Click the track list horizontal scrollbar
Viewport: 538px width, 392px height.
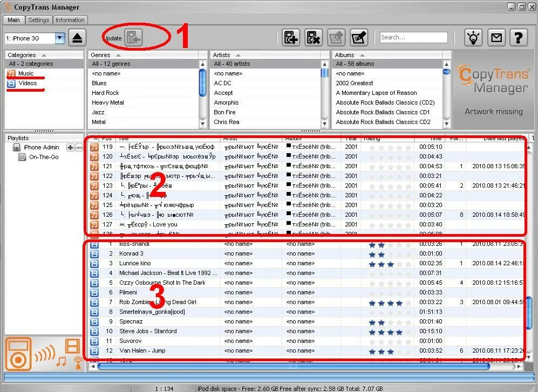pyautogui.click(x=294, y=366)
